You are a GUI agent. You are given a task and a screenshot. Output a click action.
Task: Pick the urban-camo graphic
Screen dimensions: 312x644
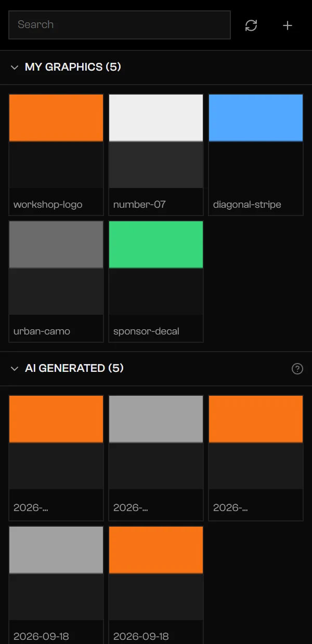(56, 281)
